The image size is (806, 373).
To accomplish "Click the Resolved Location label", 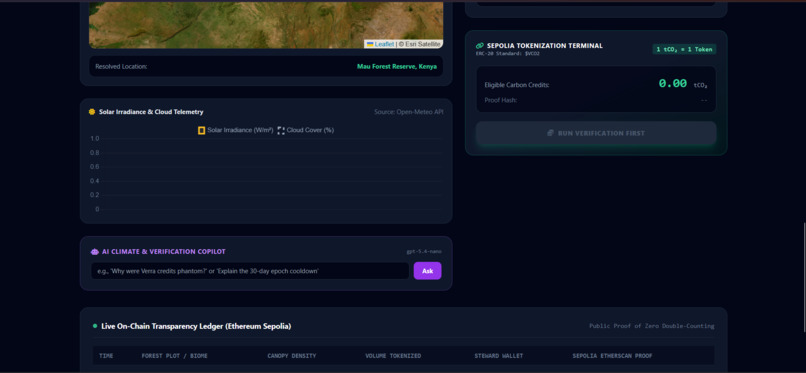I will pyautogui.click(x=121, y=67).
